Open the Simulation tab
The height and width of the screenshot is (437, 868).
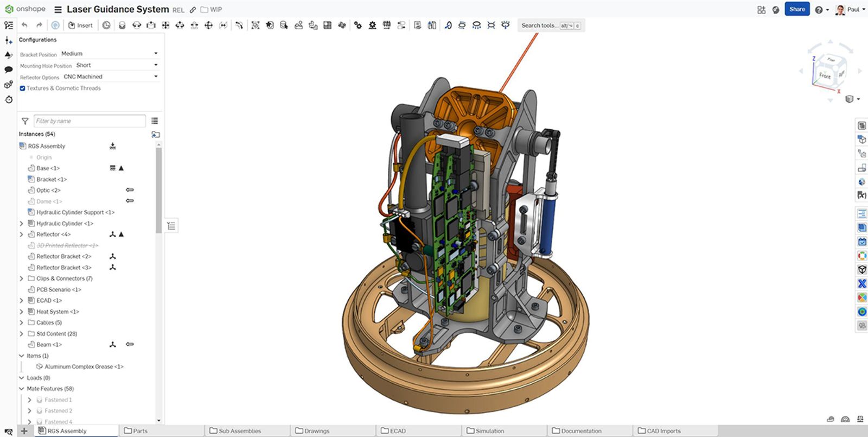(x=489, y=431)
